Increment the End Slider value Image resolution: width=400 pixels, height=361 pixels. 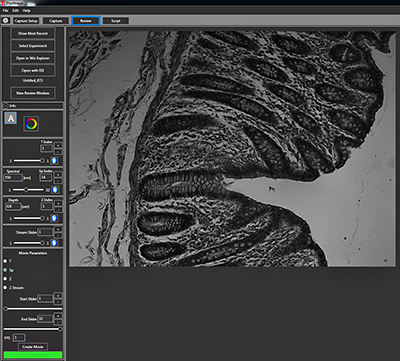[x=58, y=316]
